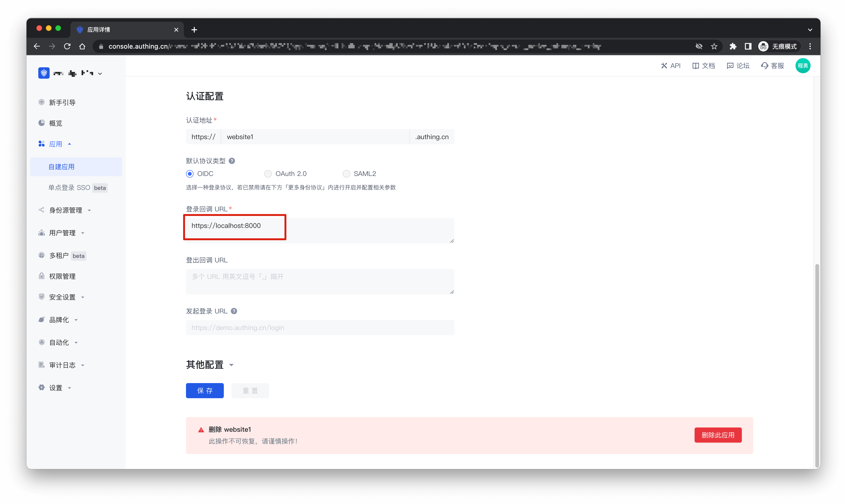Open the API tools icon in header
This screenshot has height=504, width=847.
point(664,66)
